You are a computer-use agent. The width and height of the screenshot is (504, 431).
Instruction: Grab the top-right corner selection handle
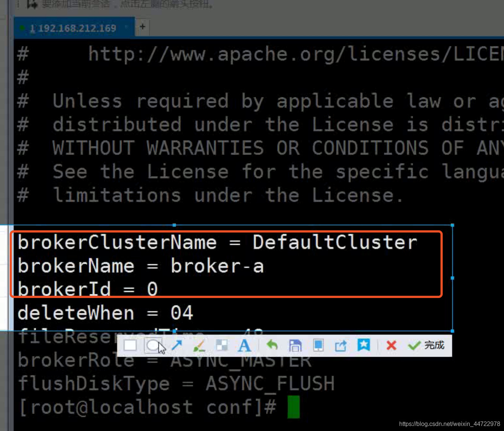click(x=452, y=225)
